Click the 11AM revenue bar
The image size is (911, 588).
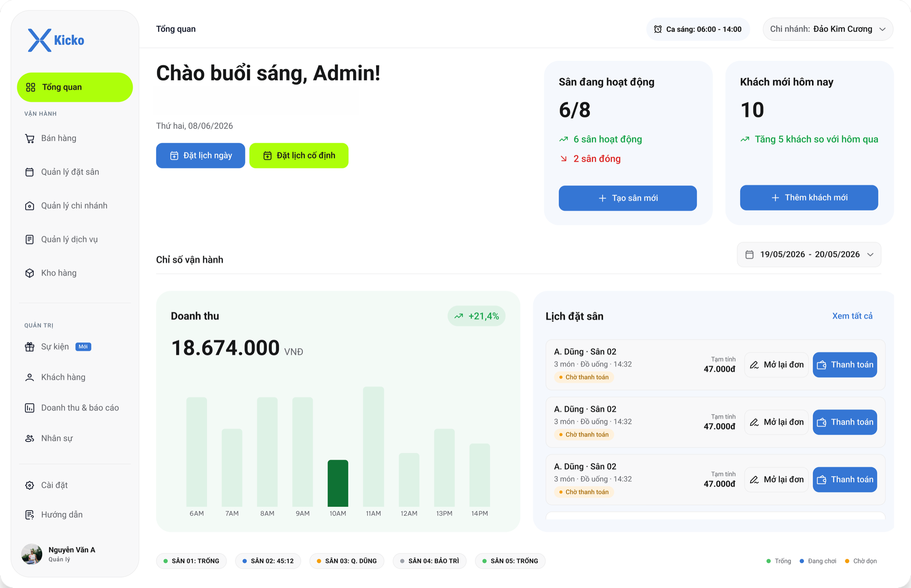point(373,447)
